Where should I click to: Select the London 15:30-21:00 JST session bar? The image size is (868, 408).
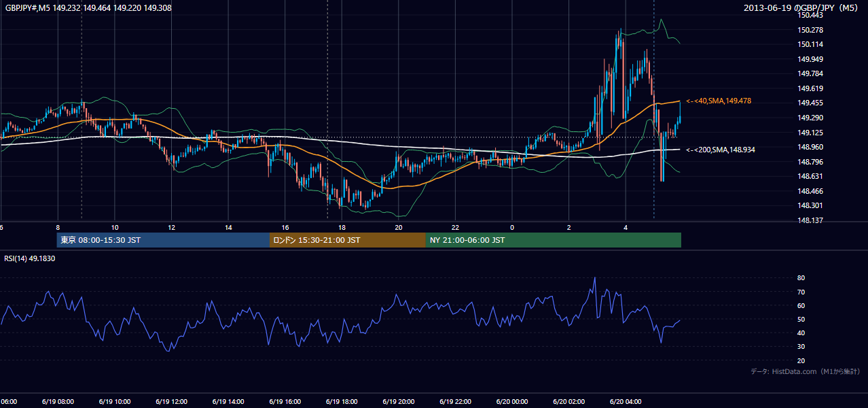[348, 240]
